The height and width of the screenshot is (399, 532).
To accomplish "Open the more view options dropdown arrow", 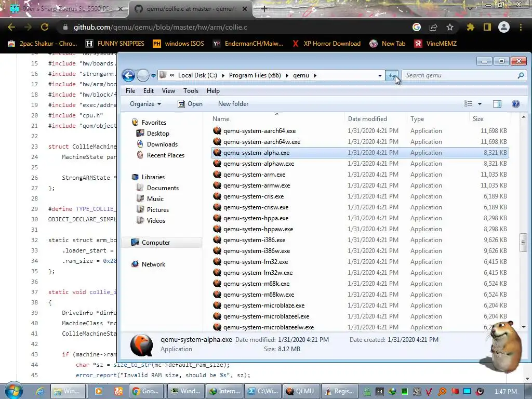I will pyautogui.click(x=480, y=104).
